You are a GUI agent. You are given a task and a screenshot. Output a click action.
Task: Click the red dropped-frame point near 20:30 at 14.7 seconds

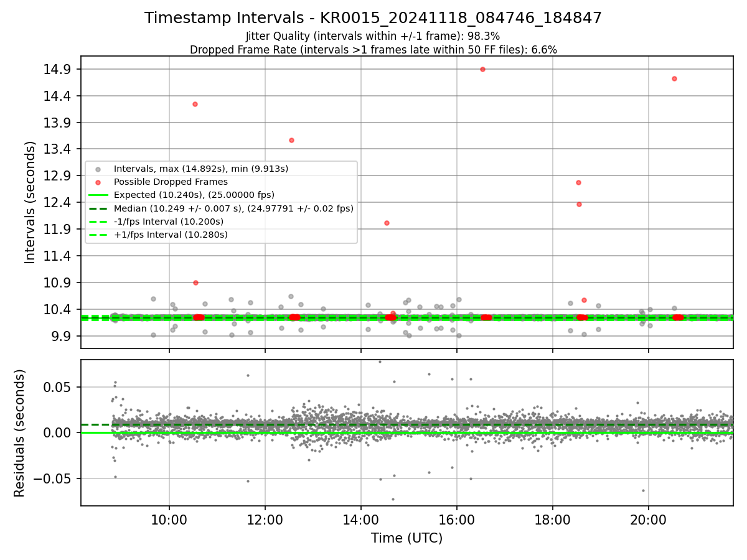click(674, 78)
